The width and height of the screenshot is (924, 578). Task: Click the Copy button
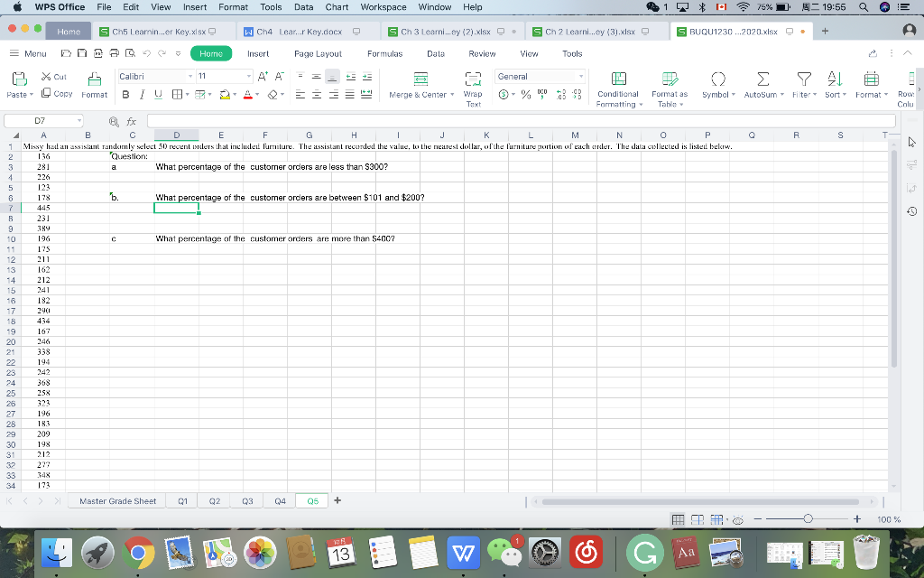pyautogui.click(x=58, y=93)
